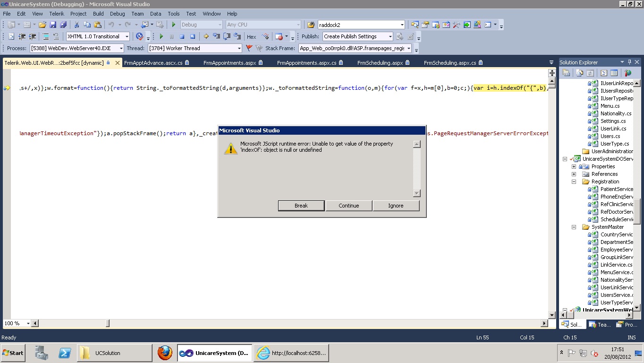Switch to the Team Explorer panel tab
644x363 pixels.
coord(600,325)
